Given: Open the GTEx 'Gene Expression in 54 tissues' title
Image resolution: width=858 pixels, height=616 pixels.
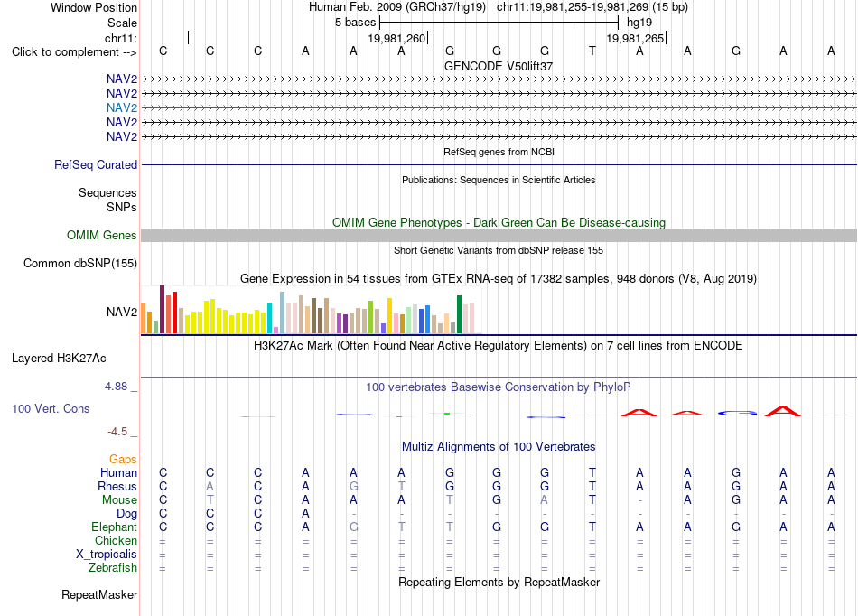Looking at the screenshot, I should point(499,278).
